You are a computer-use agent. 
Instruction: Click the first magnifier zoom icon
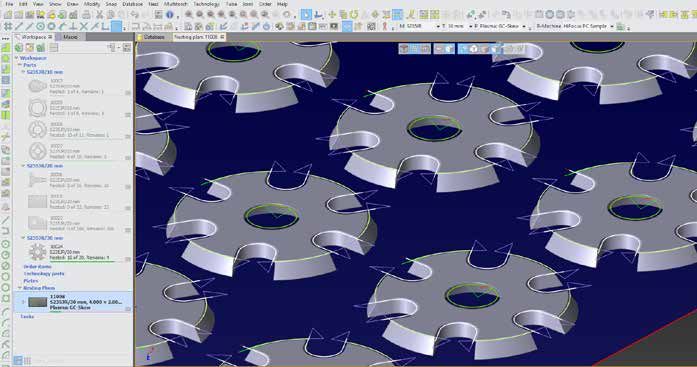tap(189, 15)
